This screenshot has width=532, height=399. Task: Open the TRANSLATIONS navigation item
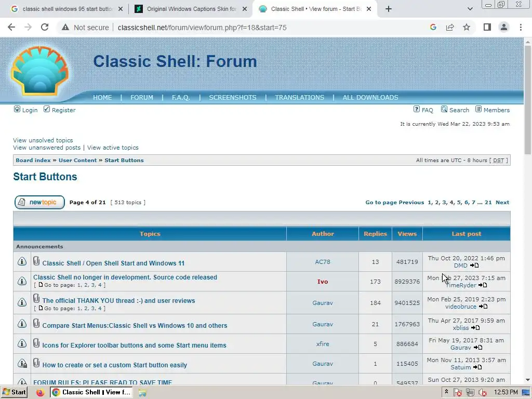coord(300,97)
